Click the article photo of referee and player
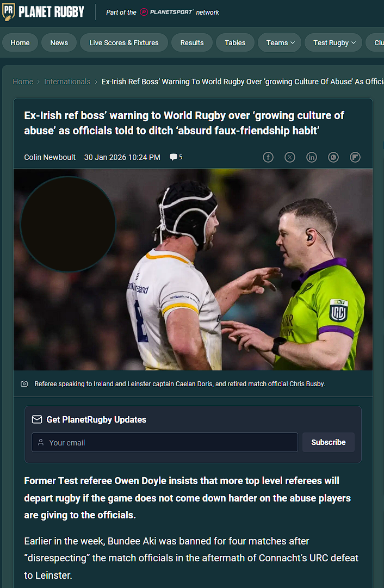The width and height of the screenshot is (384, 588). point(193,269)
